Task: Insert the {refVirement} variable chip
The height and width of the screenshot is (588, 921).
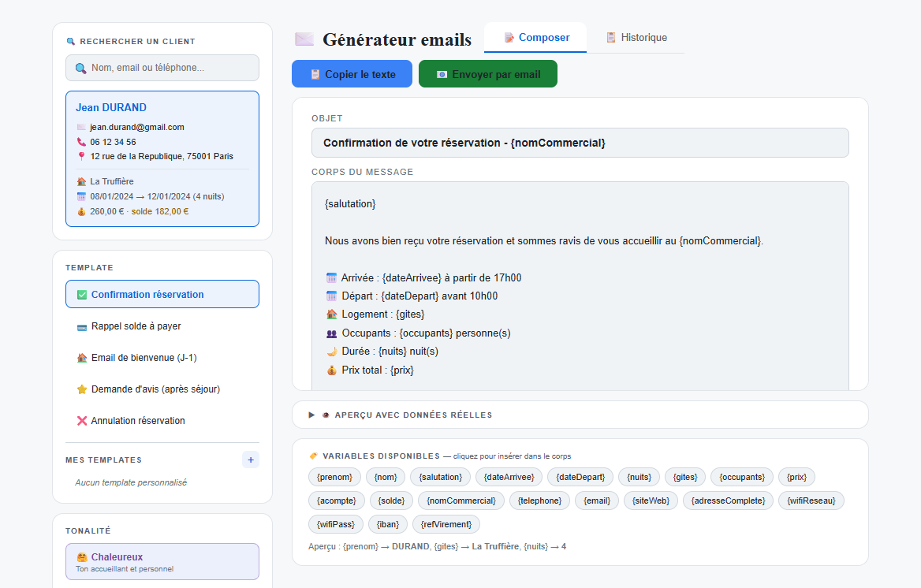Action: click(x=446, y=524)
